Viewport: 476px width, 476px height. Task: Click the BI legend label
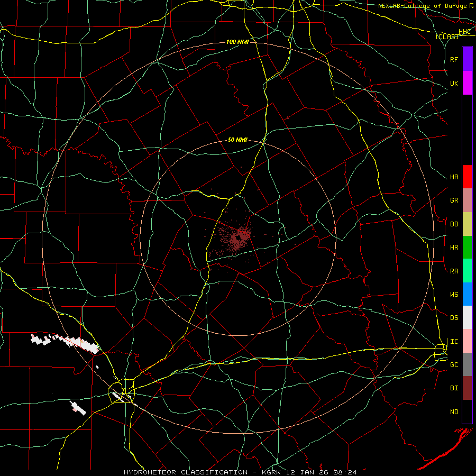coord(454,388)
